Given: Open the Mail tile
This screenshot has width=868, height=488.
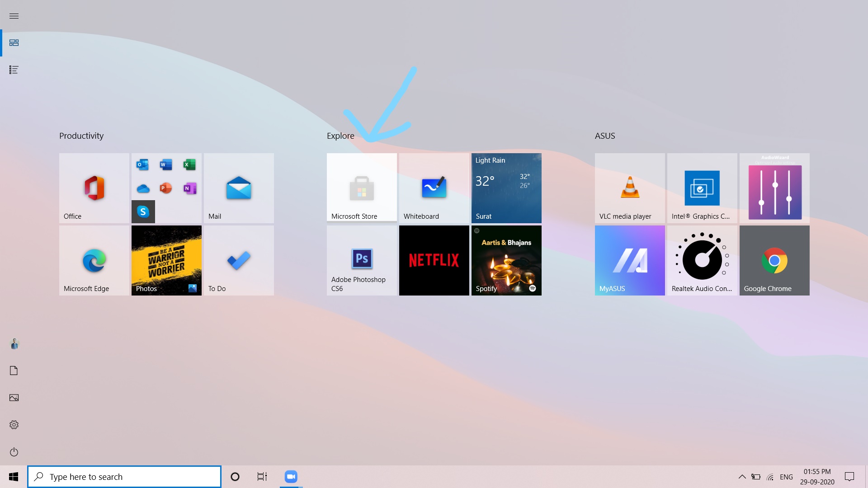Looking at the screenshot, I should (239, 188).
